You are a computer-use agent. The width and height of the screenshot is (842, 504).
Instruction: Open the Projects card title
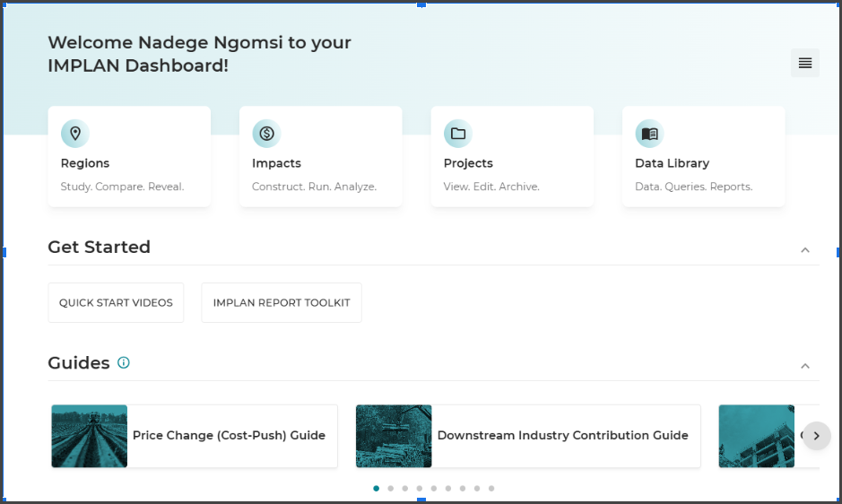pos(468,163)
